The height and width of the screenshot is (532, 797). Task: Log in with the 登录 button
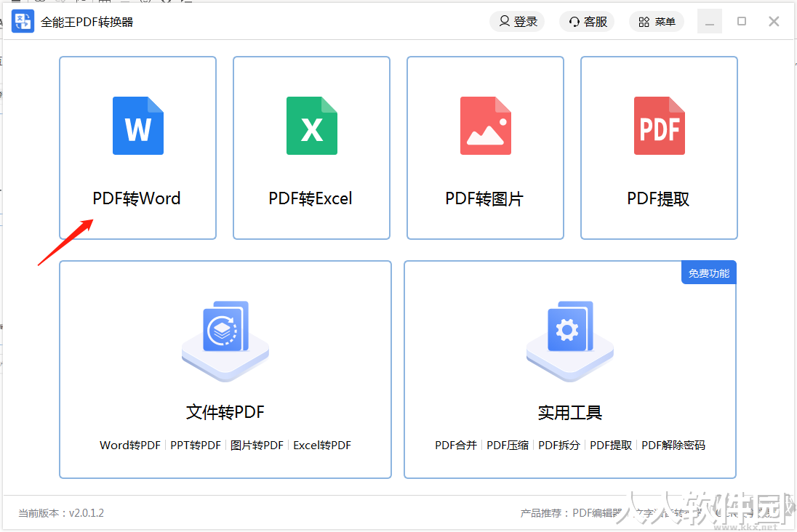pyautogui.click(x=517, y=21)
